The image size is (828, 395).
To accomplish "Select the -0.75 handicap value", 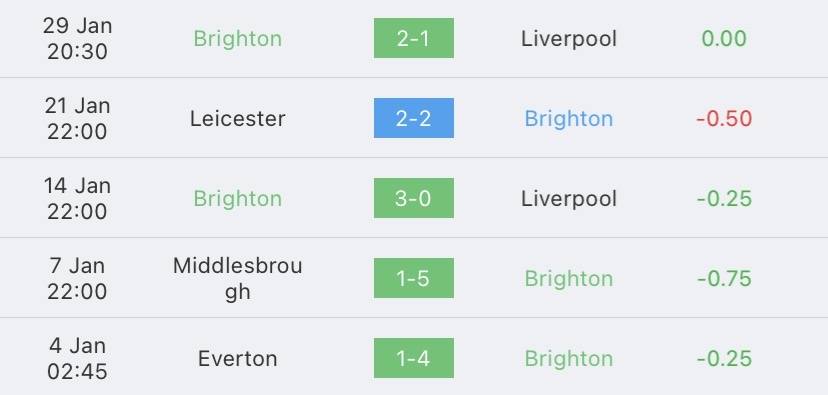I will point(724,279).
